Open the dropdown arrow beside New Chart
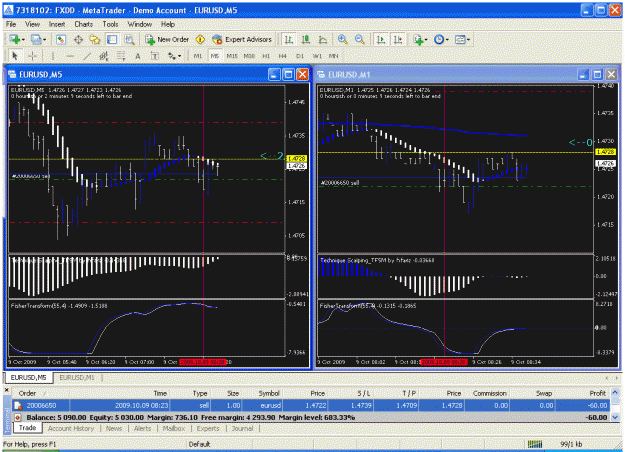625x452 pixels. (x=23, y=40)
